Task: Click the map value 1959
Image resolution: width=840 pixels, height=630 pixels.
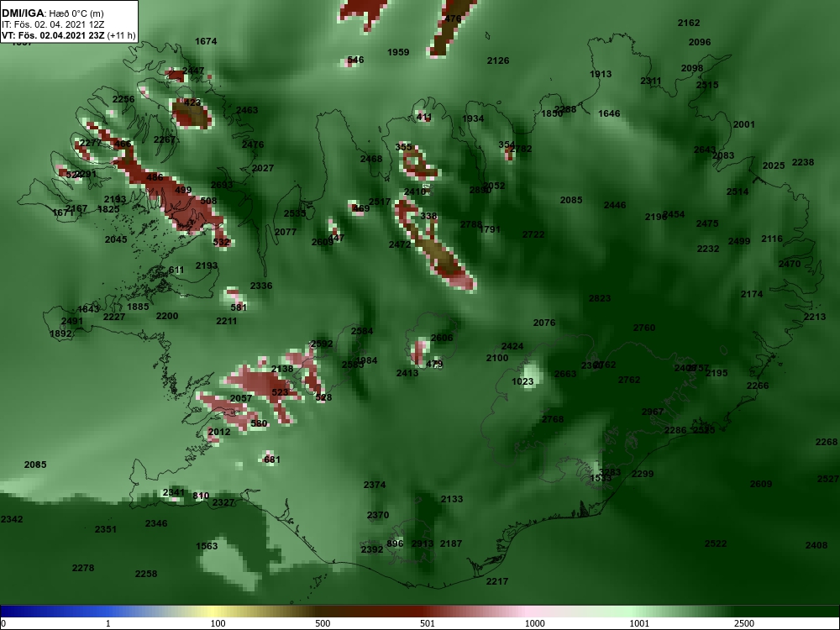Action: [x=398, y=52]
